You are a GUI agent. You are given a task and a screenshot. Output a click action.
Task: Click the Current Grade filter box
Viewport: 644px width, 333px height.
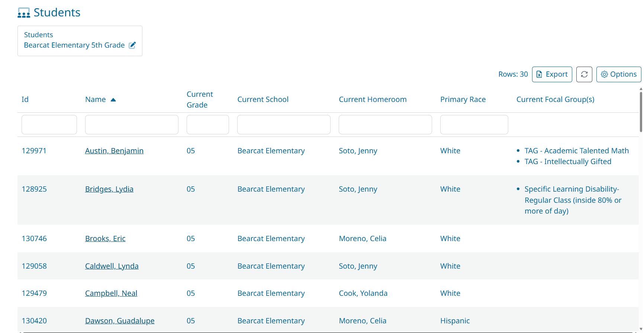[207, 125]
